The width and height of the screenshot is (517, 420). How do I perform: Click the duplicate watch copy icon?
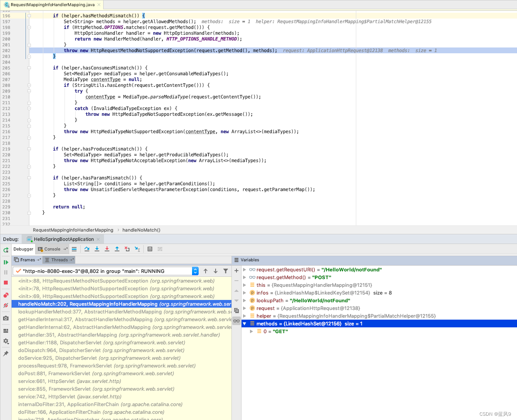pyautogui.click(x=236, y=311)
